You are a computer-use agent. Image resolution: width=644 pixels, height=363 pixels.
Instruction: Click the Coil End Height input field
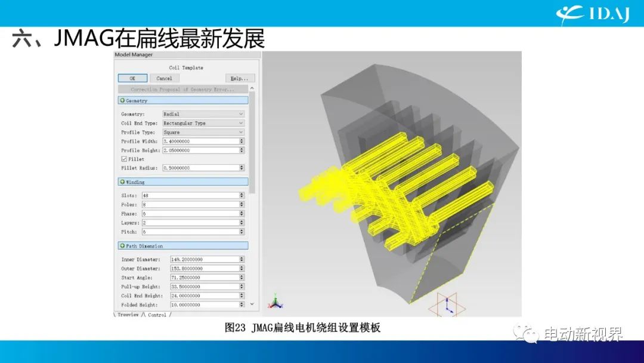point(205,296)
